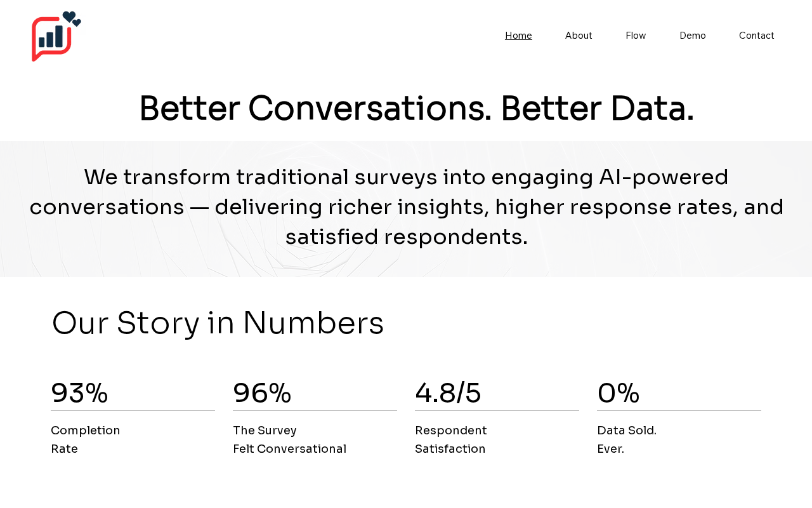Select the 'Respondent Satisfaction' label

coord(450,439)
